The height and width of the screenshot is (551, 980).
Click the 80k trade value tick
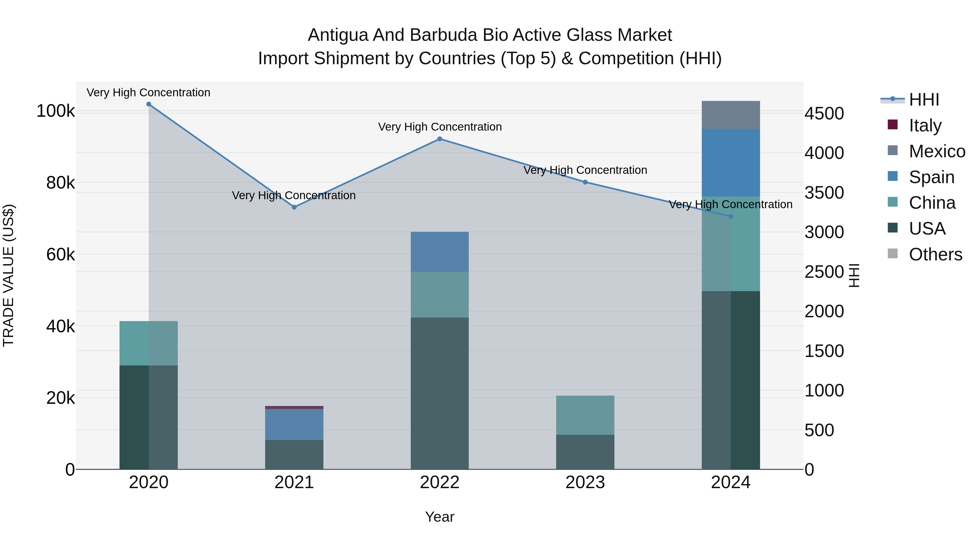[60, 183]
